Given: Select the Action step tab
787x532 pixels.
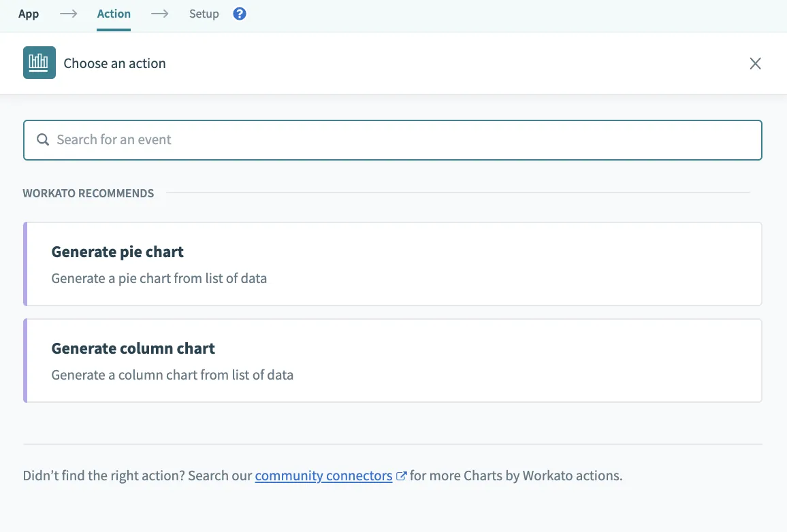Looking at the screenshot, I should 114,14.
